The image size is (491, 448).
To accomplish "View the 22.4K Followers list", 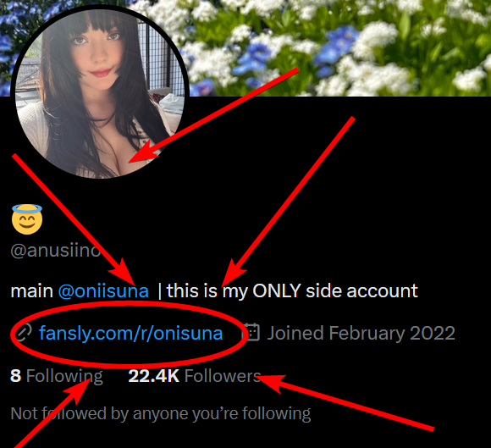I will 195,376.
